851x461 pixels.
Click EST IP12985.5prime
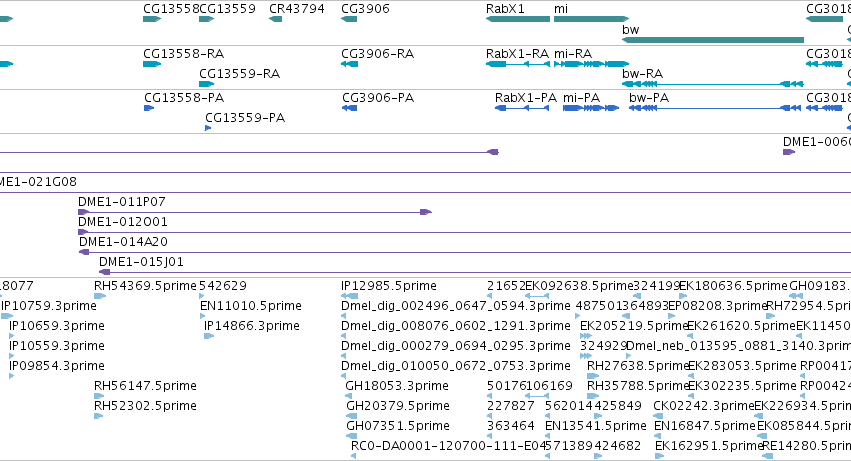350,296
